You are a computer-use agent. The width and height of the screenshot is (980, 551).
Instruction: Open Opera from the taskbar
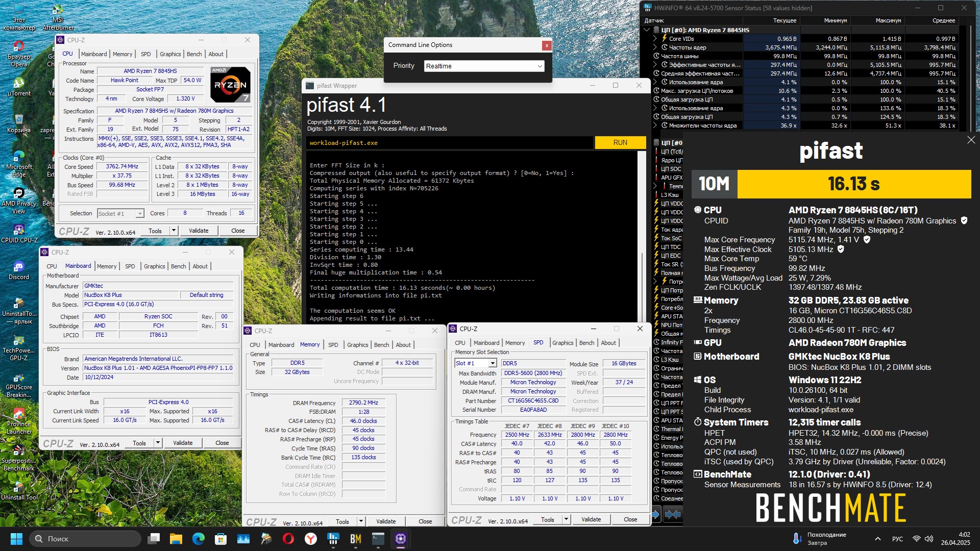point(288,539)
